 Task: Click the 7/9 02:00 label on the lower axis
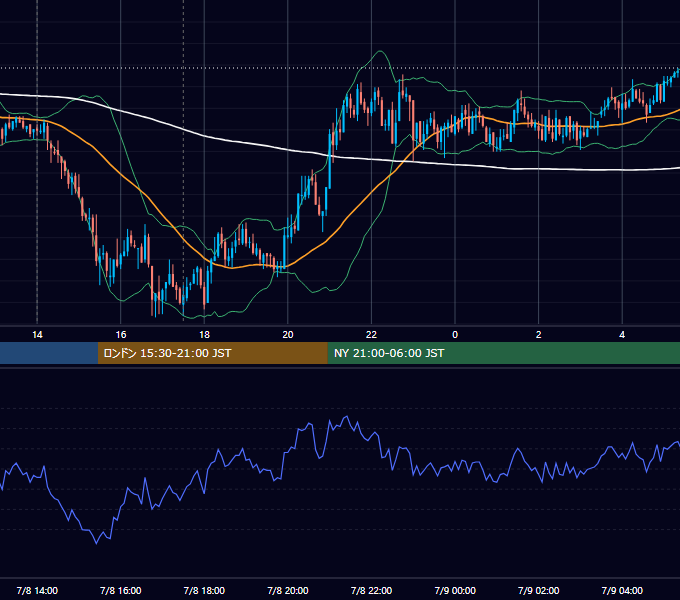539,590
